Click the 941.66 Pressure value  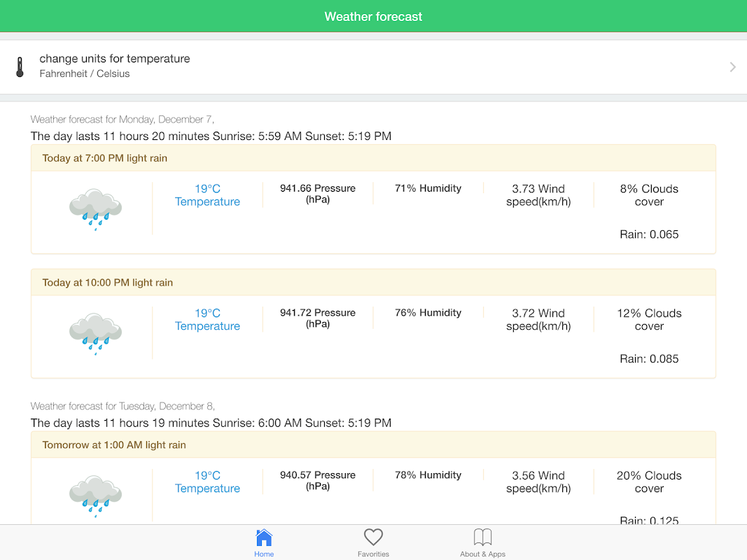coord(318,194)
